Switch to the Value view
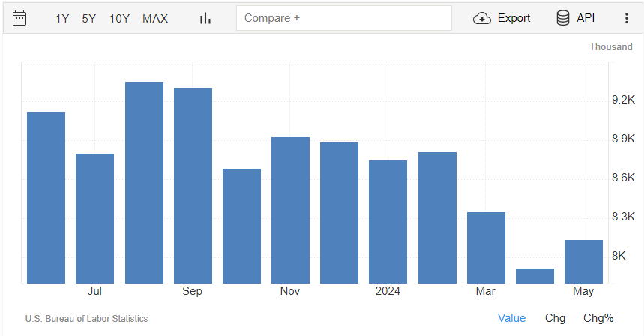The image size is (644, 336). coord(511,318)
